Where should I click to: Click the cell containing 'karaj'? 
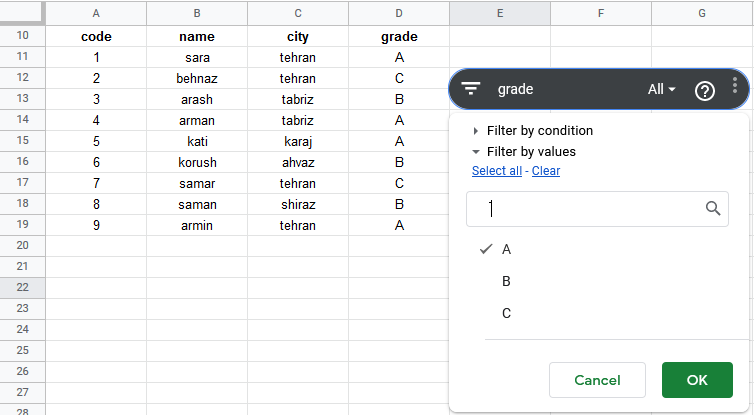[298, 141]
